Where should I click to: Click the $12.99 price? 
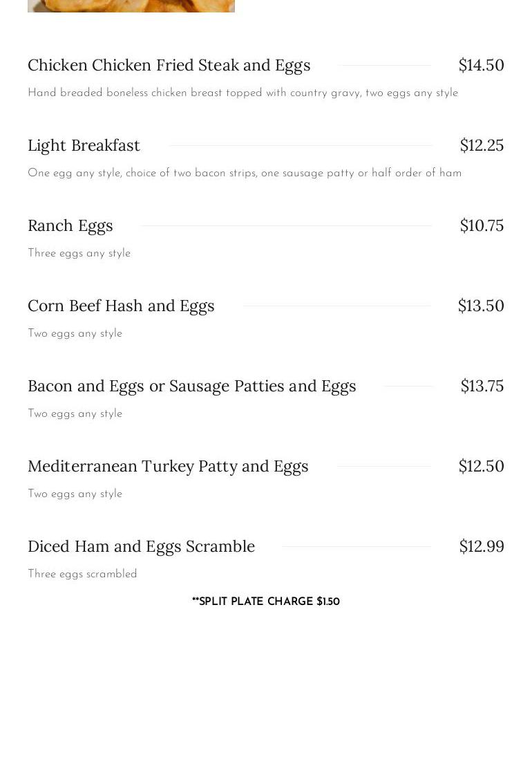(x=482, y=546)
